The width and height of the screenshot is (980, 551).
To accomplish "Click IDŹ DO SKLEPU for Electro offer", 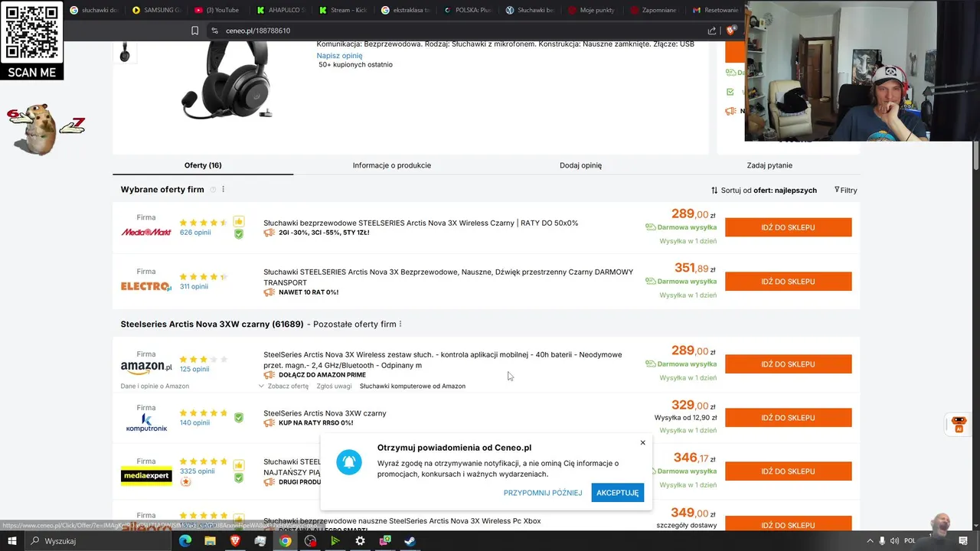I will [x=788, y=282].
